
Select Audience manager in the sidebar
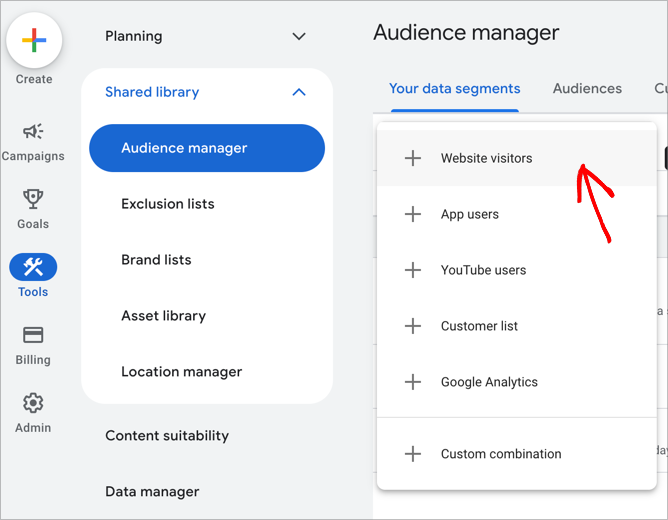point(207,148)
